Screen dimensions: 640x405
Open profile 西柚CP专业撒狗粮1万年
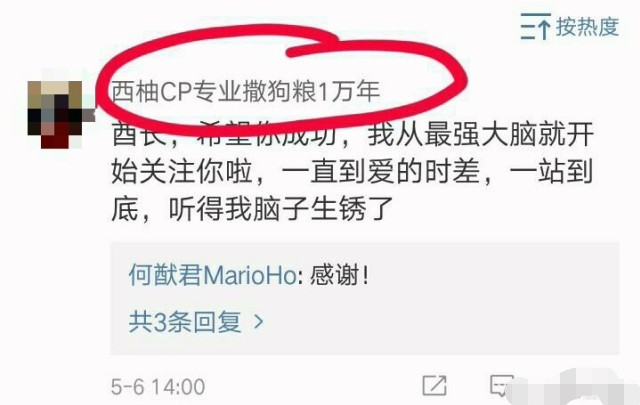[246, 91]
